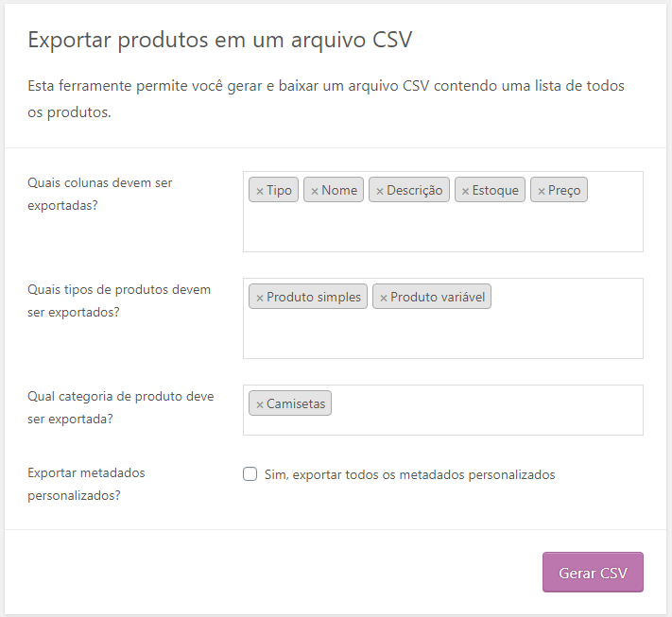Screen dimensions: 672x617
Task: Remove the Nome column tag
Action: [x=315, y=191]
